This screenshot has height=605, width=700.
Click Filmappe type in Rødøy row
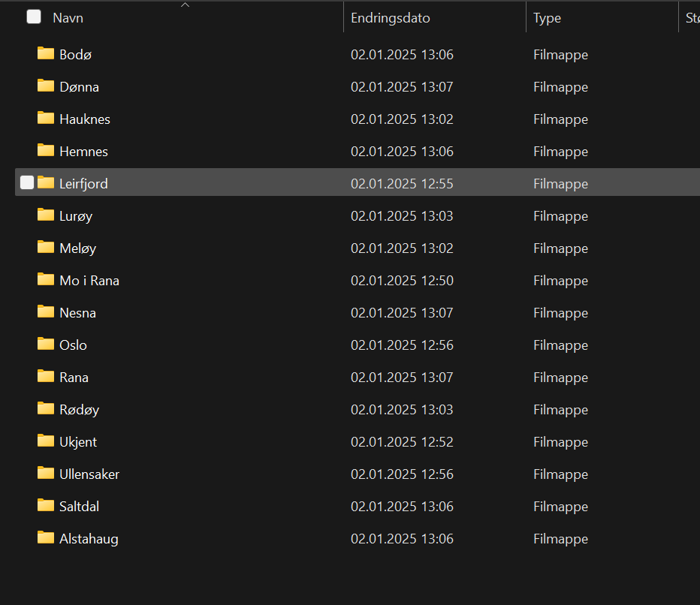pos(560,410)
